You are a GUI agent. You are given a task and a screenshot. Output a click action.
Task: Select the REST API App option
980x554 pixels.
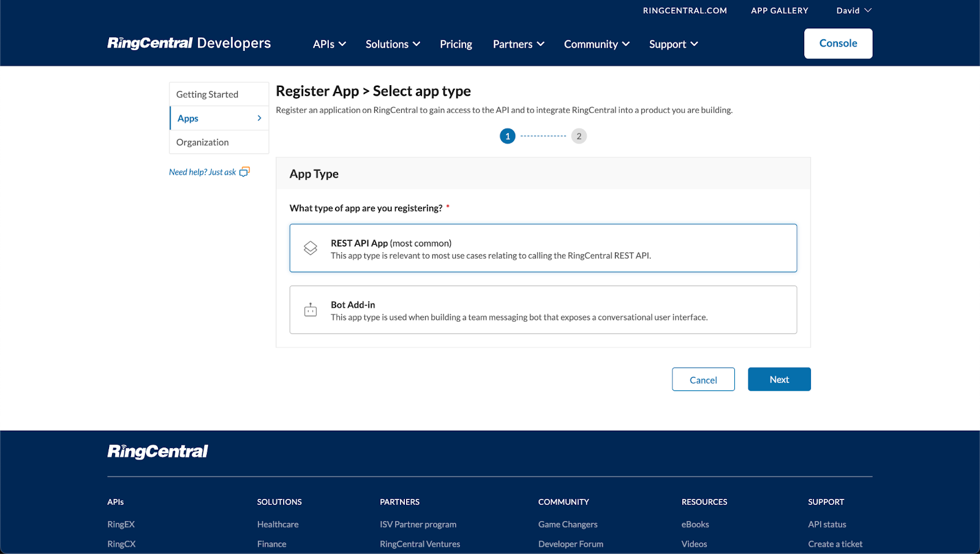point(543,248)
